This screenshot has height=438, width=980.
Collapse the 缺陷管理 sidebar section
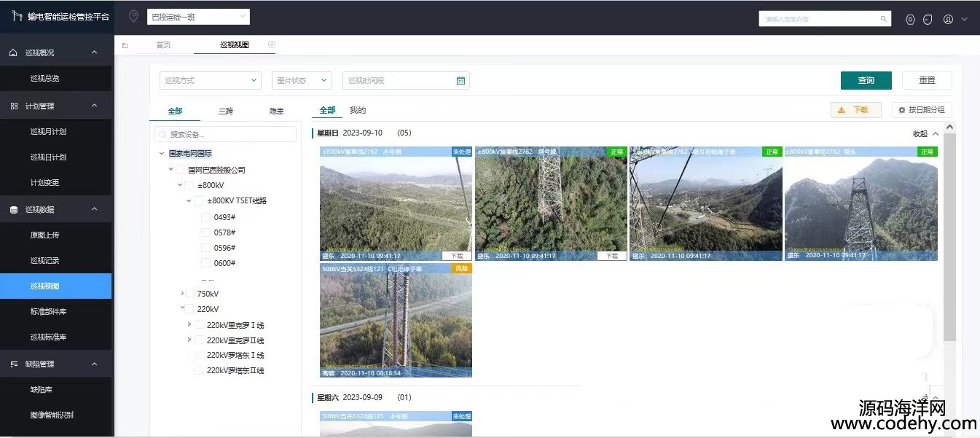(x=95, y=364)
